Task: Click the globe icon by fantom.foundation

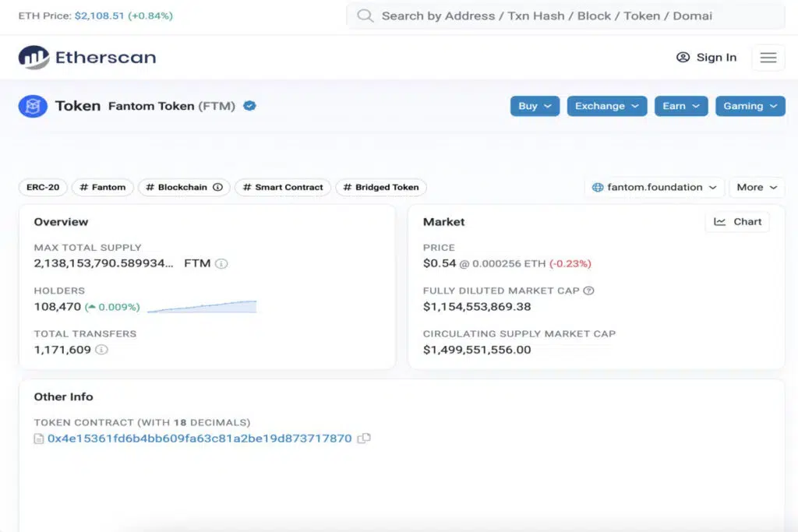Action: coord(598,187)
